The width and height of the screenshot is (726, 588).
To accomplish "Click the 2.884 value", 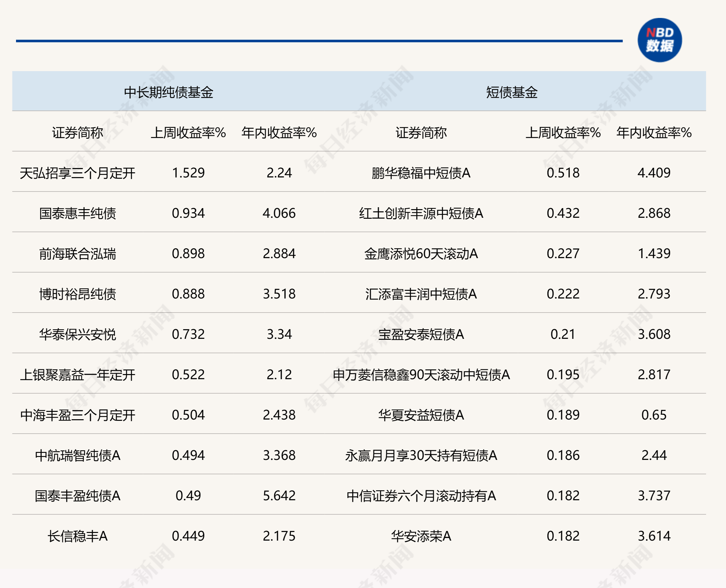I will tap(279, 253).
